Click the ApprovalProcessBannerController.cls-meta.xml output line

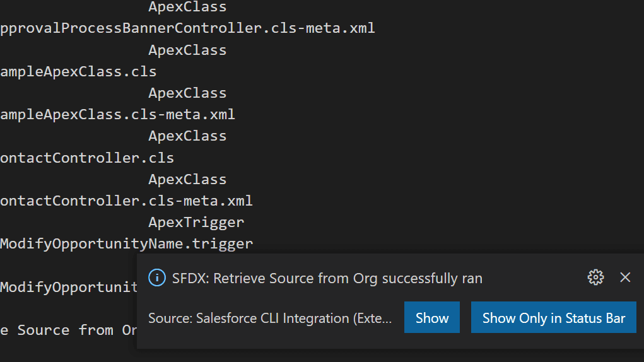(188, 28)
